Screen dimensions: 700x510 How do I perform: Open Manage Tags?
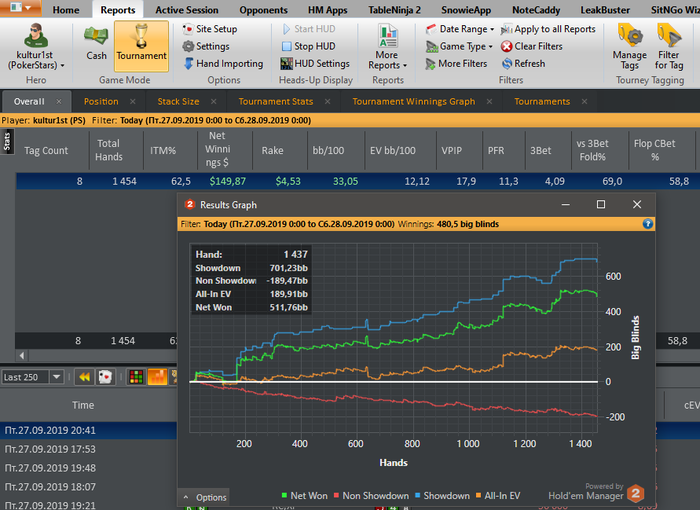629,47
